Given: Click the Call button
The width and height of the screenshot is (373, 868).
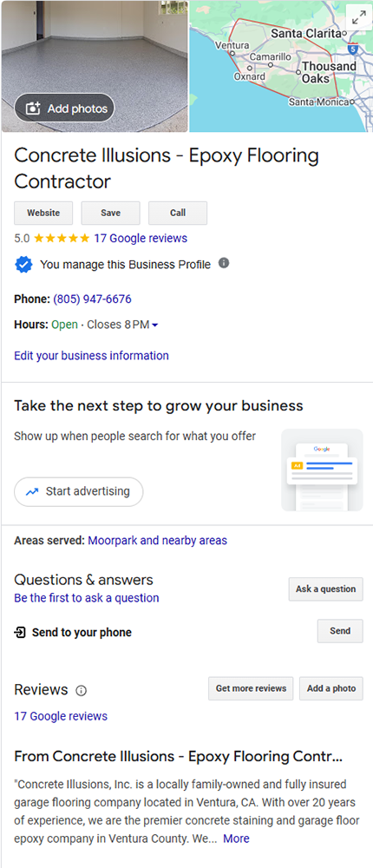Looking at the screenshot, I should [178, 213].
